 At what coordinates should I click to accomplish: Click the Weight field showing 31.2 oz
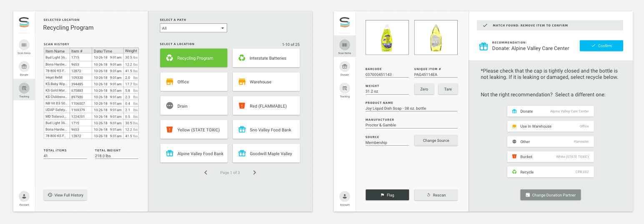(x=387, y=91)
